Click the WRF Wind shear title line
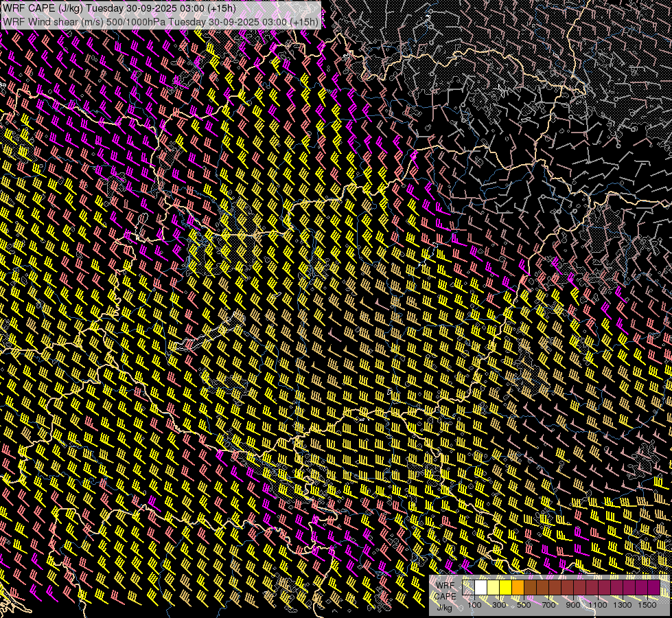This screenshot has width=672, height=618. pos(161,21)
